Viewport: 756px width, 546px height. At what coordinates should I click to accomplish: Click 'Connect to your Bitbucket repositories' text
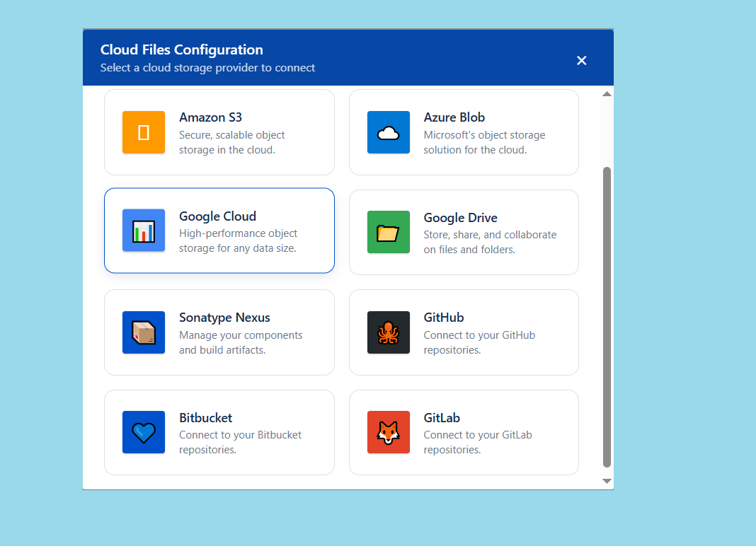[x=240, y=443]
